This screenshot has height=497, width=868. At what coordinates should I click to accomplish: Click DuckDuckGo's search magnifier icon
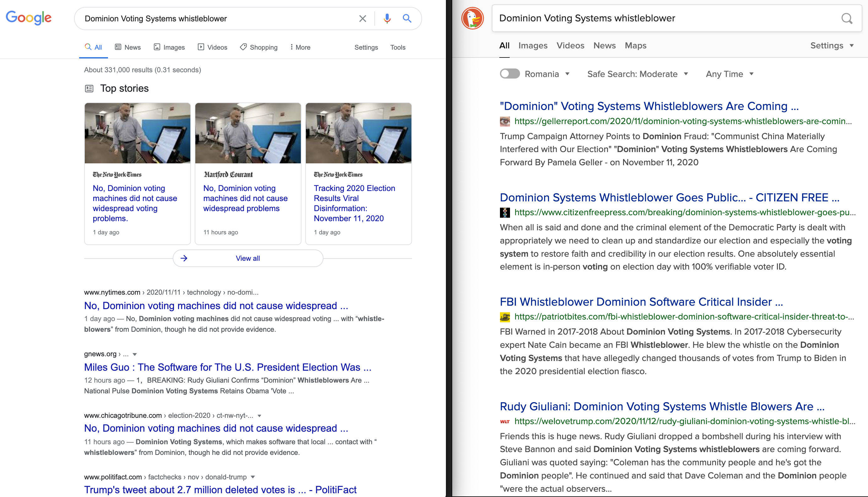pyautogui.click(x=847, y=19)
